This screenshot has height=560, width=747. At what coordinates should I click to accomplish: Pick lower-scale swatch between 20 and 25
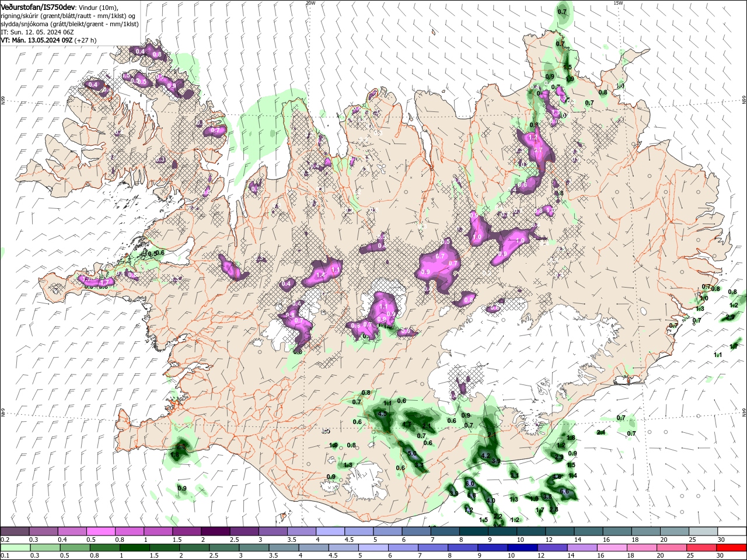[672, 548]
